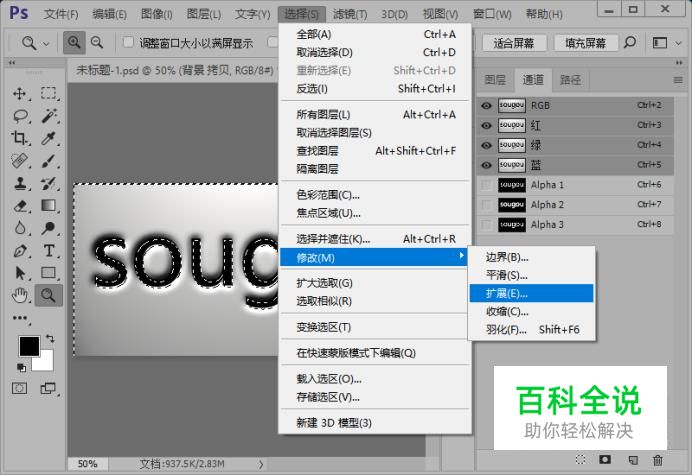692x475 pixels.
Task: Reset default foreground background colors
Action: point(21,367)
